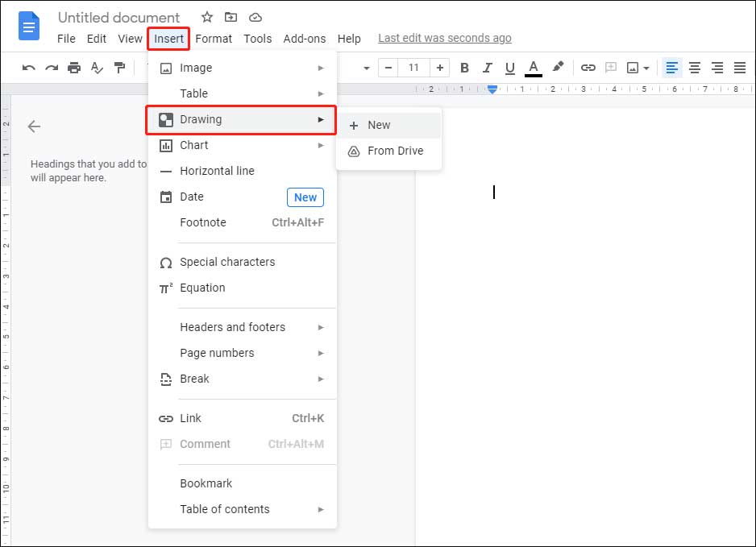Image resolution: width=756 pixels, height=547 pixels.
Task: Rename the Untitled document title field
Action: coord(118,17)
